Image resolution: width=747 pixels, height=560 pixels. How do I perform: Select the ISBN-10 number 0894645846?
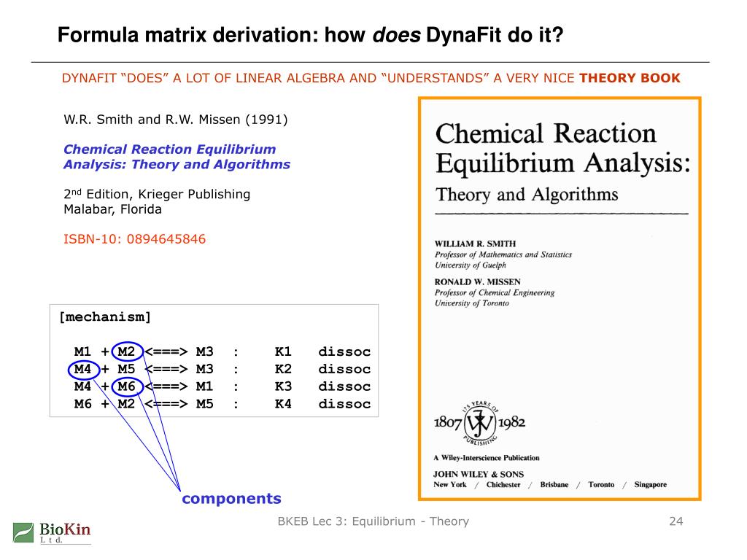click(166, 239)
